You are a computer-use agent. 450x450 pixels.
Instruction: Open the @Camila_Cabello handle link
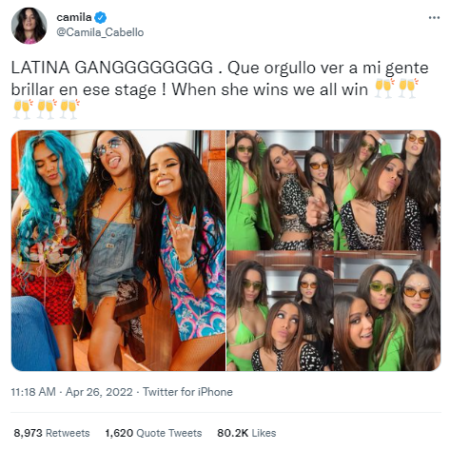pyautogui.click(x=100, y=32)
